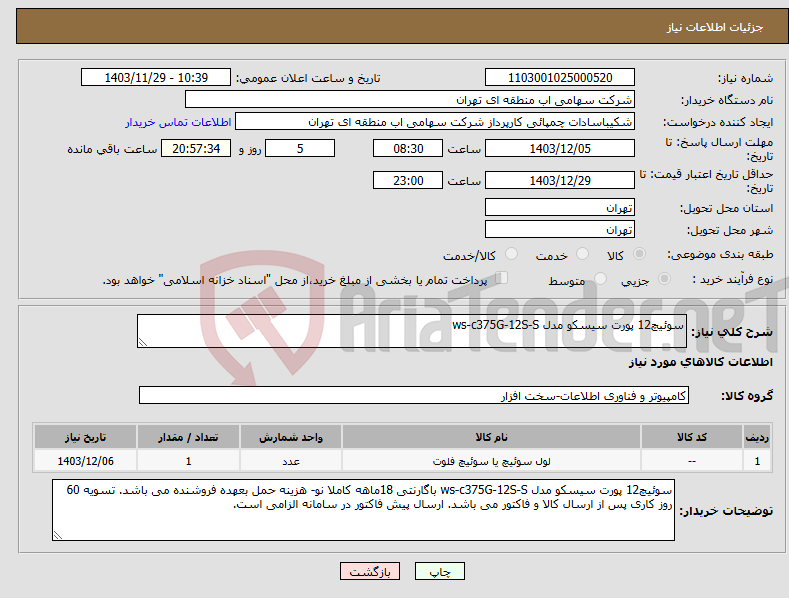Click the شرح کلی نیاز description textarea

tap(412, 331)
